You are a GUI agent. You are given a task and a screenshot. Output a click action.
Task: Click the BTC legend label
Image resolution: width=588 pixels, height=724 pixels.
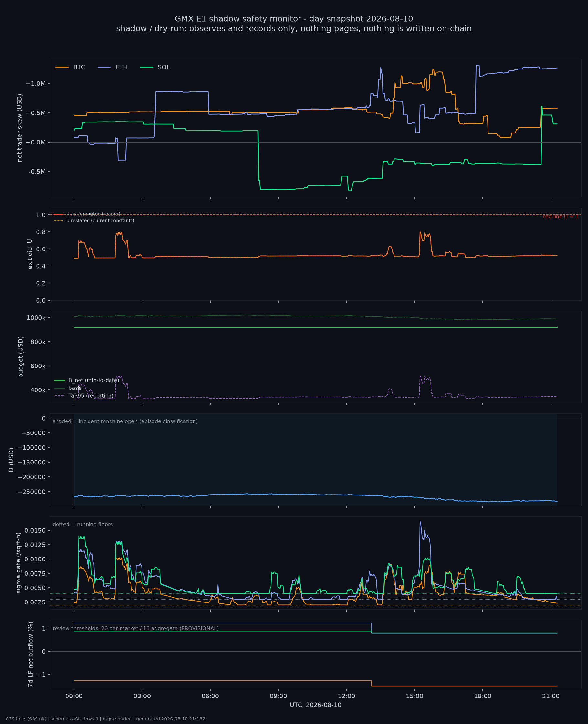tap(79, 67)
